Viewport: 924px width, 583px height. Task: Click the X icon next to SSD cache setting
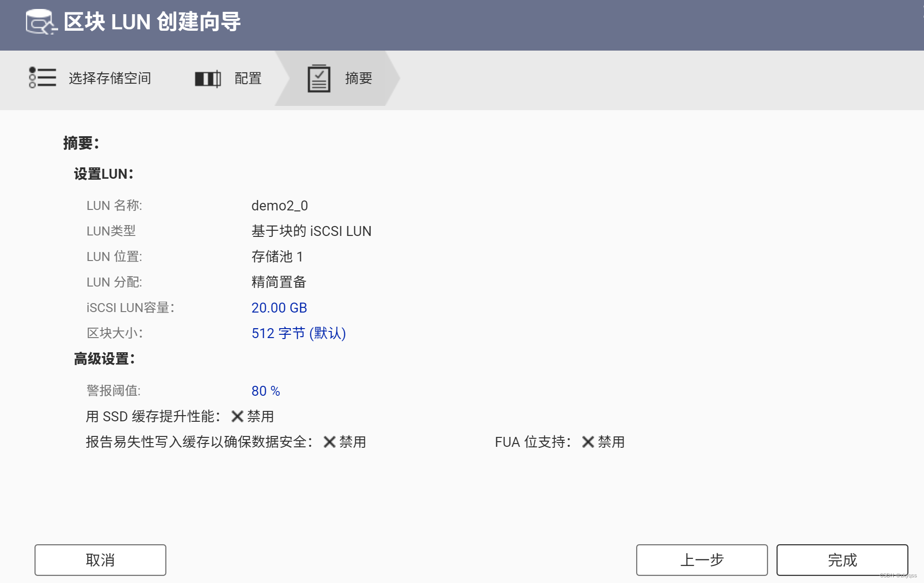point(237,417)
